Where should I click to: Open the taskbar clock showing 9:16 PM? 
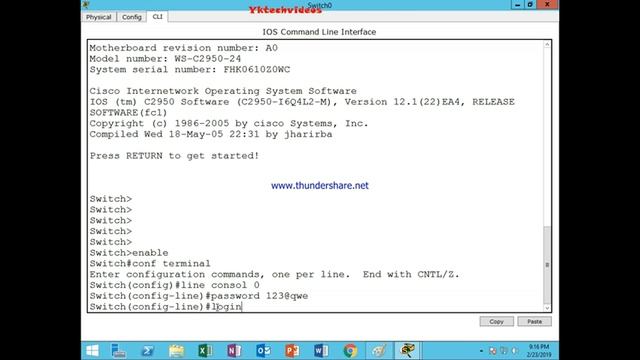pyautogui.click(x=538, y=351)
